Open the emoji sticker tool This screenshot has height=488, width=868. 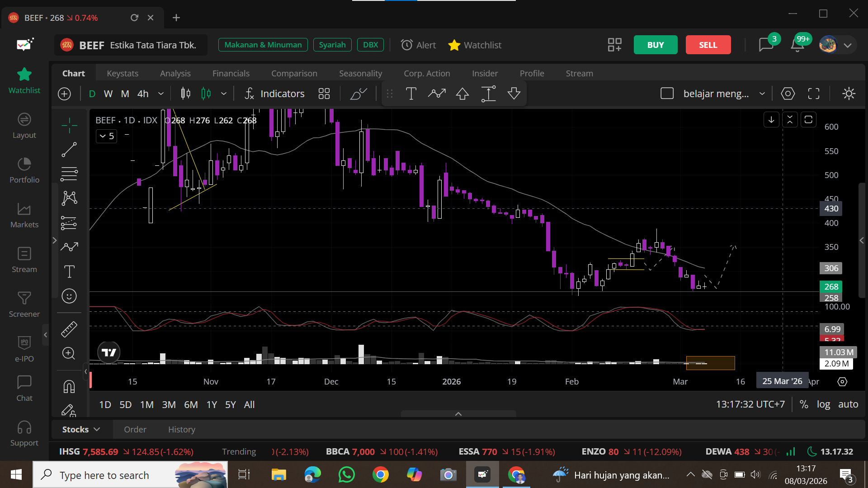pos(69,296)
